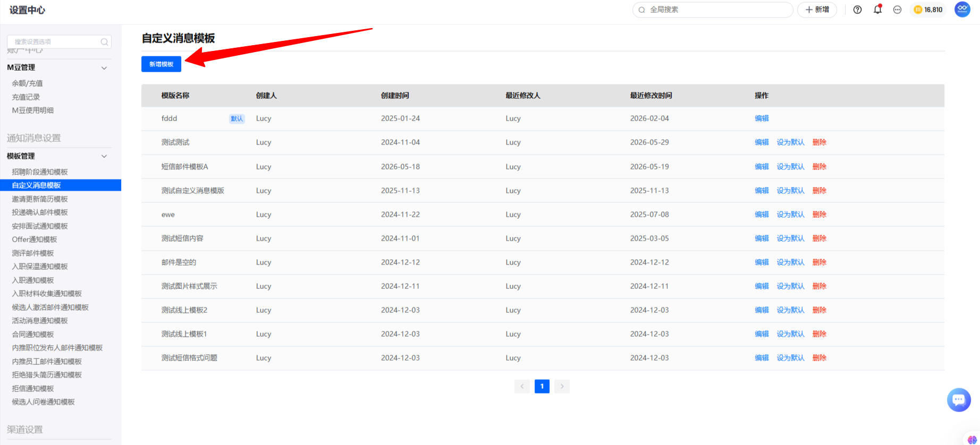
Task: Edit the 测试短信内容 template
Action: [762, 238]
